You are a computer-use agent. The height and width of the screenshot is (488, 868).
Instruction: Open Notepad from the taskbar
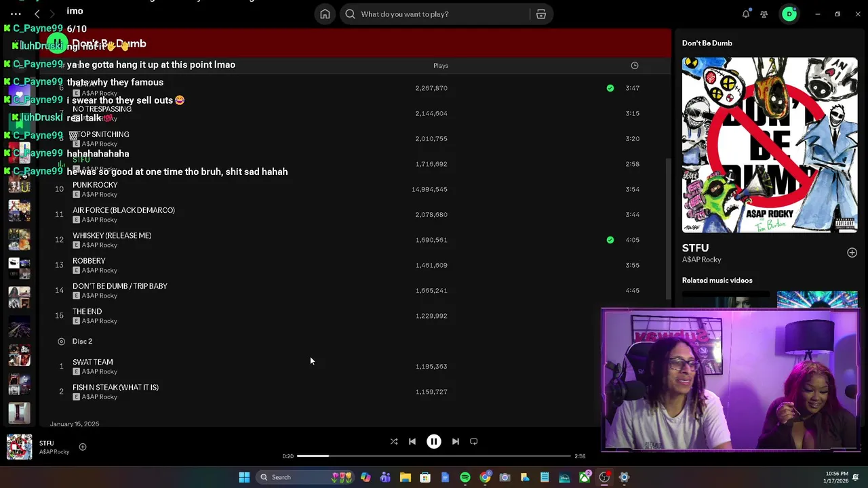click(545, 477)
